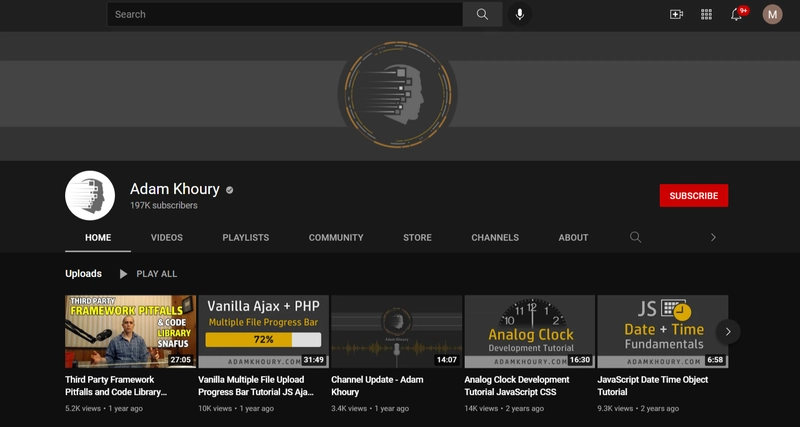The image size is (800, 427).
Task: Click the 16:30 duration badge
Action: (580, 360)
